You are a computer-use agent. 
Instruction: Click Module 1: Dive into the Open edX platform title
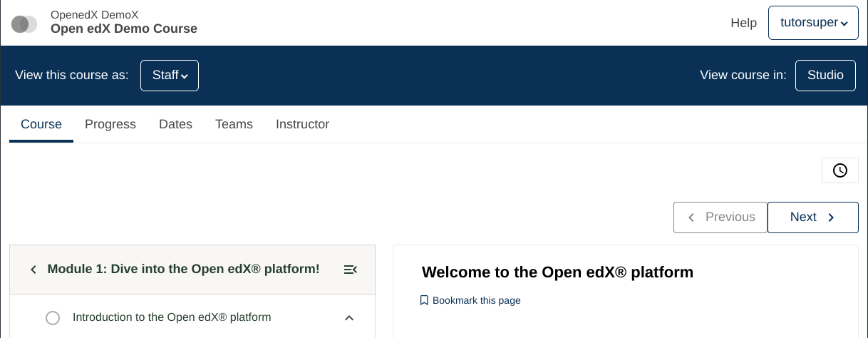pyautogui.click(x=183, y=269)
